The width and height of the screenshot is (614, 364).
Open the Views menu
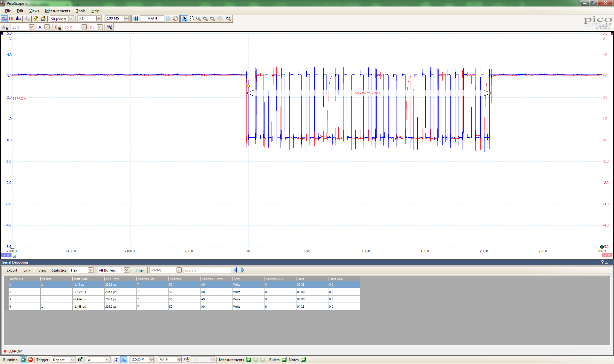point(34,11)
